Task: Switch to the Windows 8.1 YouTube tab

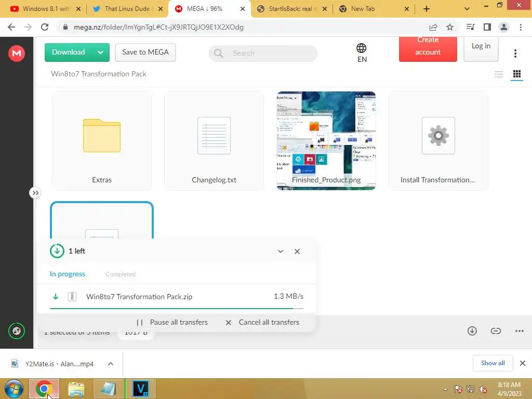Action: [x=46, y=9]
